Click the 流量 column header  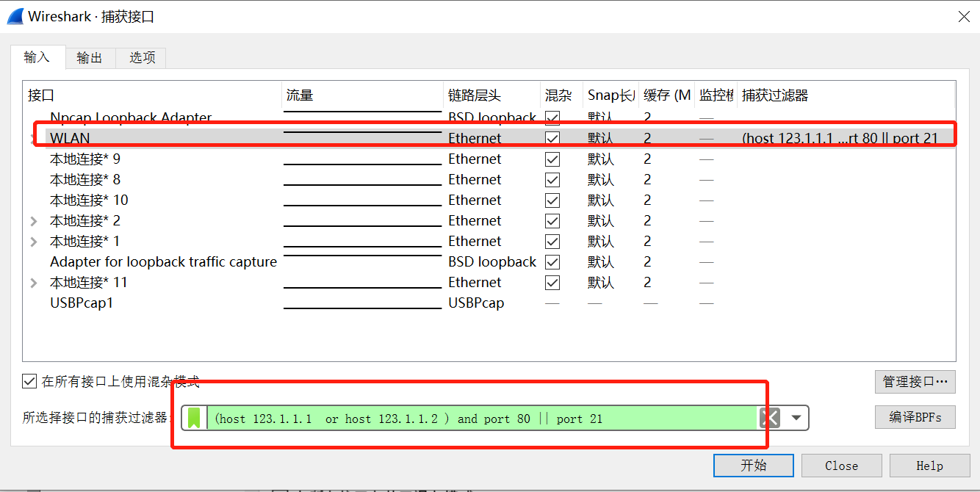pyautogui.click(x=362, y=95)
